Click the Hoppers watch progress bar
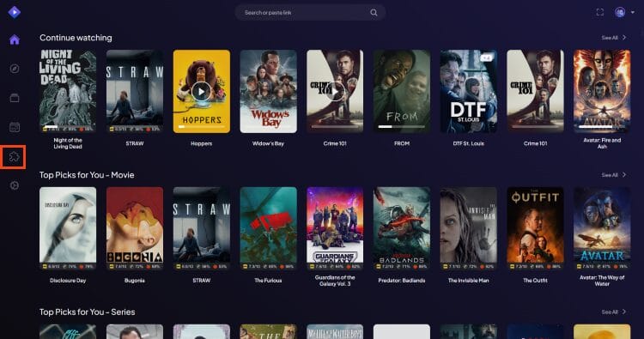The image size is (644, 339). 201,127
